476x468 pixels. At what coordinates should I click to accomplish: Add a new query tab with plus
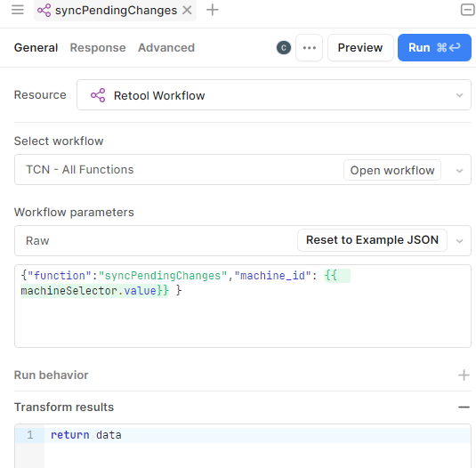[212, 10]
